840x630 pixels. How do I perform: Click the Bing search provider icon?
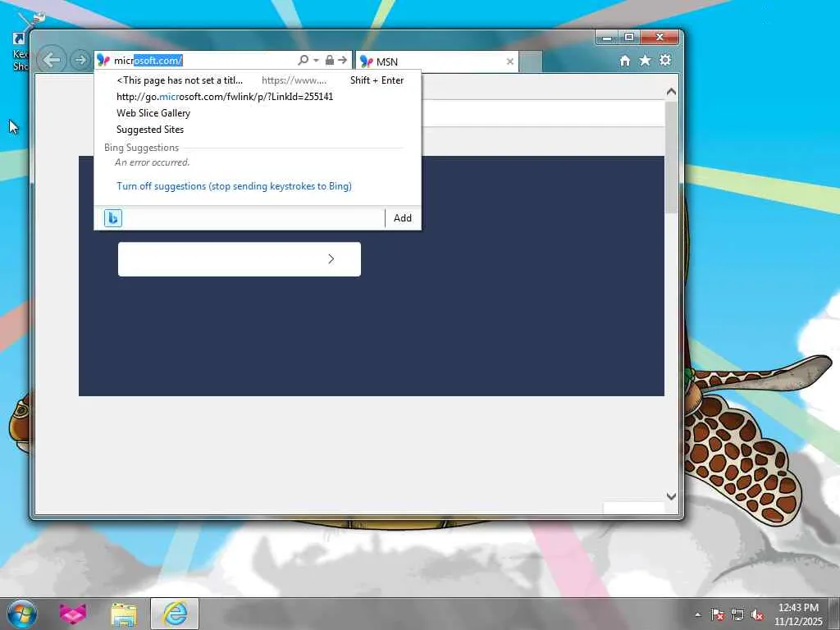point(113,218)
